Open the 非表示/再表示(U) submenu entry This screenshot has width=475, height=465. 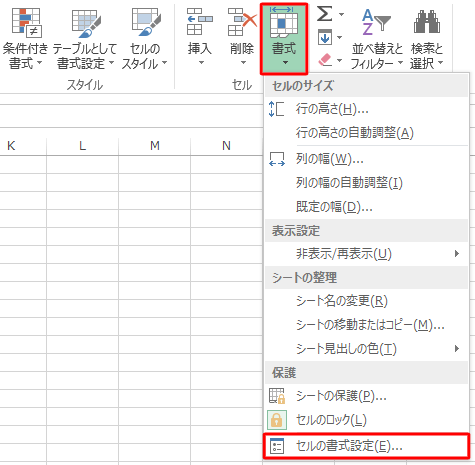coord(367,254)
